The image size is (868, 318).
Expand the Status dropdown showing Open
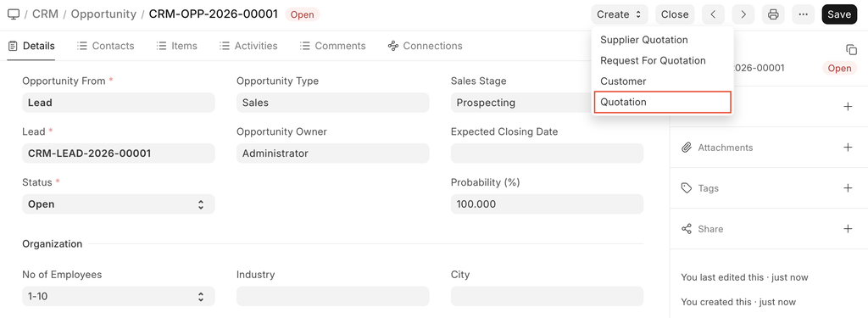tap(119, 204)
